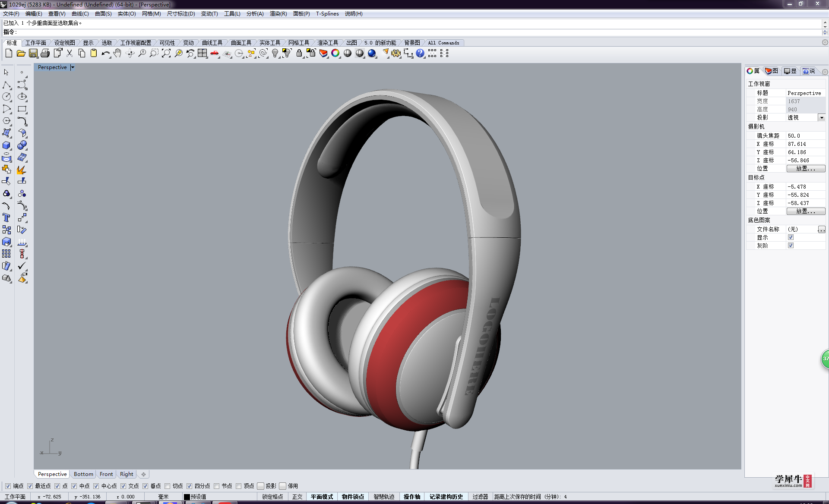Click the camera 放置... place button
The height and width of the screenshot is (504, 829).
pyautogui.click(x=806, y=168)
